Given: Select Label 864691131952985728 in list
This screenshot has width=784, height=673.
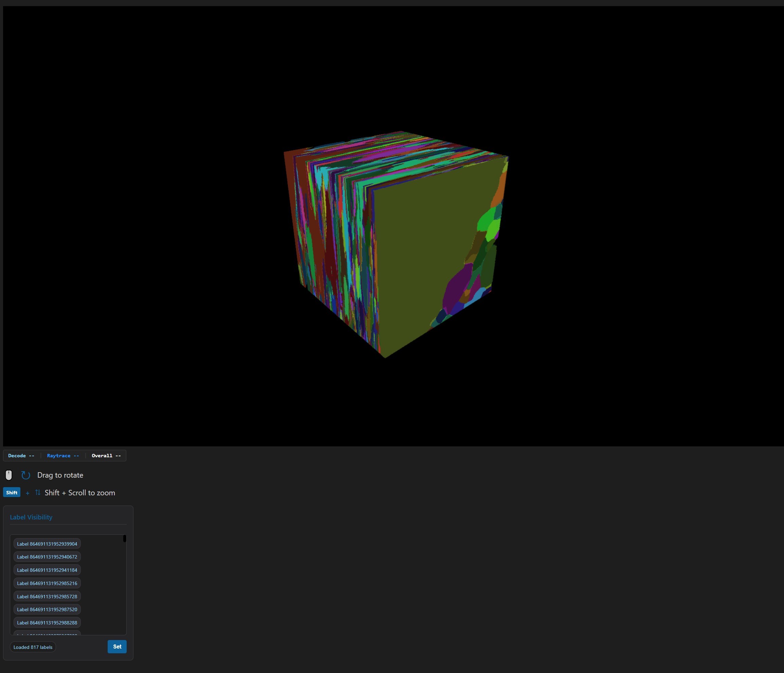Looking at the screenshot, I should click(47, 597).
